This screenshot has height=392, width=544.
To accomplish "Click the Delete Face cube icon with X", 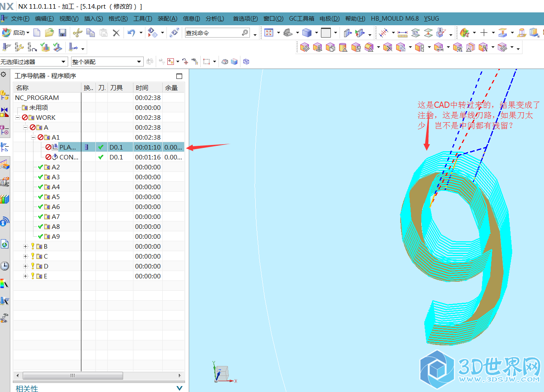I will click(387, 48).
